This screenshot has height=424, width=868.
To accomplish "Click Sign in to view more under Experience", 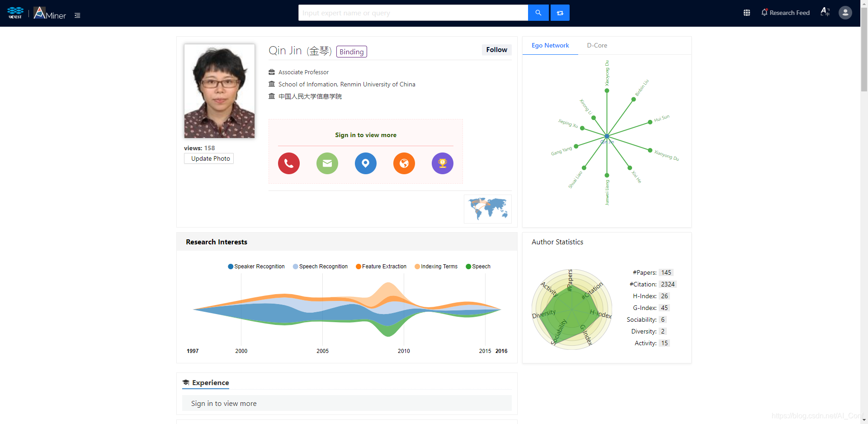I will pyautogui.click(x=224, y=403).
